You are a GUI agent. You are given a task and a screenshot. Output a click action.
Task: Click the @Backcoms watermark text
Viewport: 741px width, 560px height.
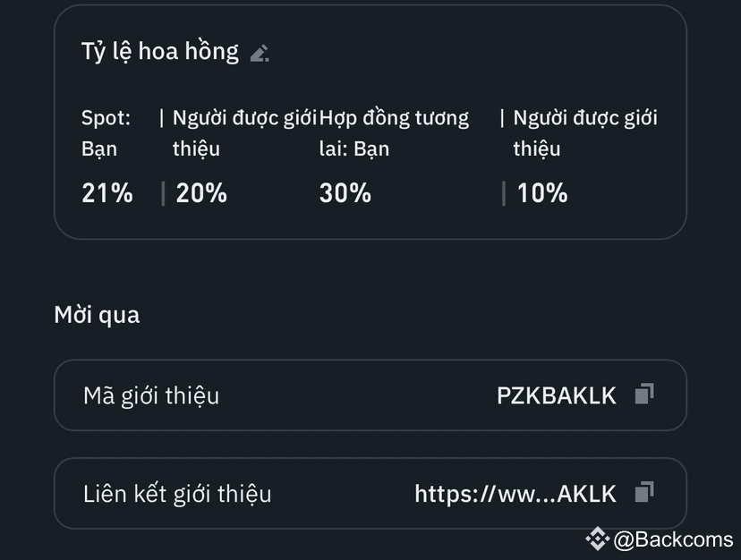[673, 539]
